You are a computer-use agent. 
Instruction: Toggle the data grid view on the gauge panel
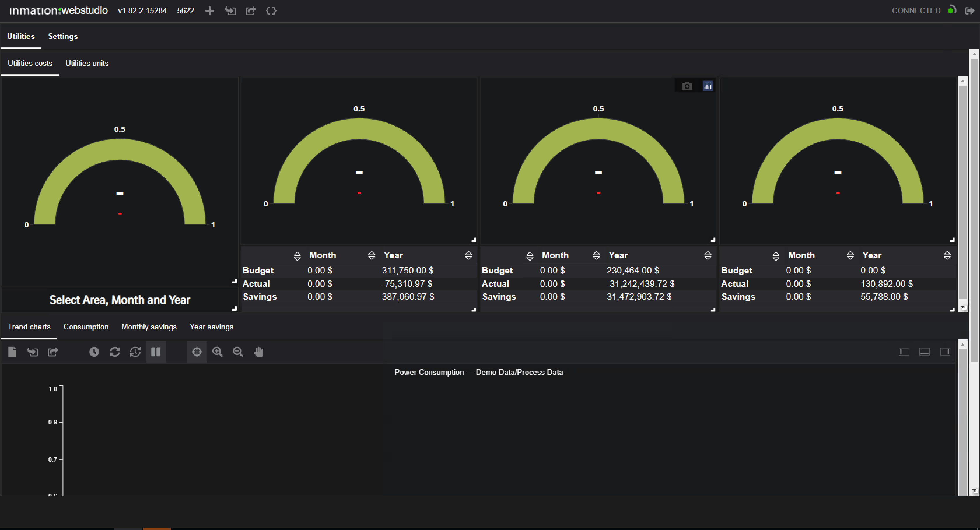[x=708, y=85]
